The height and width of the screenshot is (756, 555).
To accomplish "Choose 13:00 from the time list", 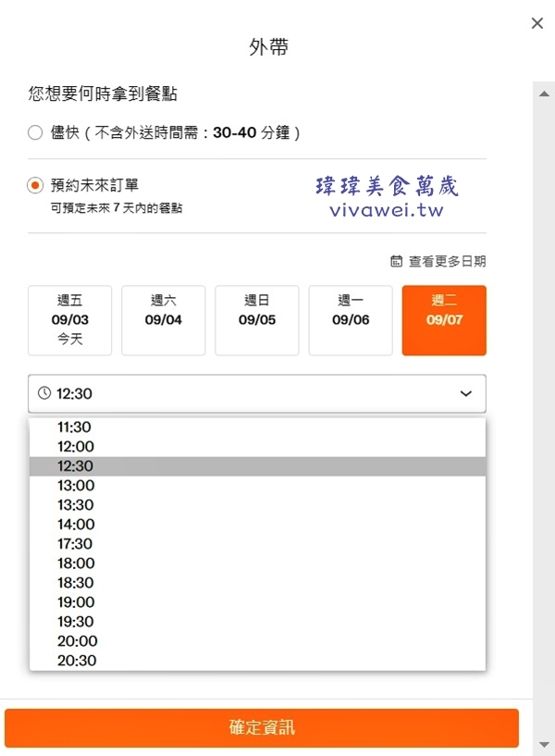I will click(75, 486).
